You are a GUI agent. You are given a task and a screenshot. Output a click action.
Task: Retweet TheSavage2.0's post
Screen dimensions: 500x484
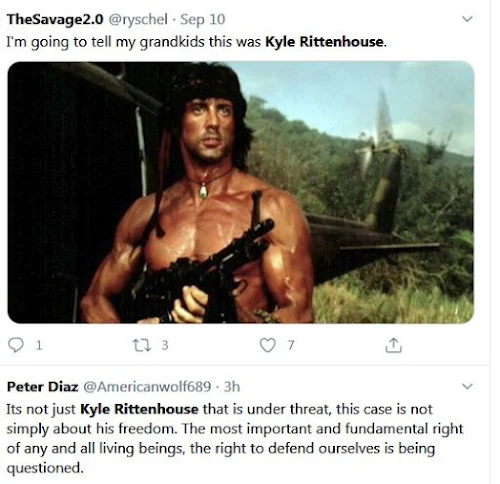pyautogui.click(x=142, y=345)
